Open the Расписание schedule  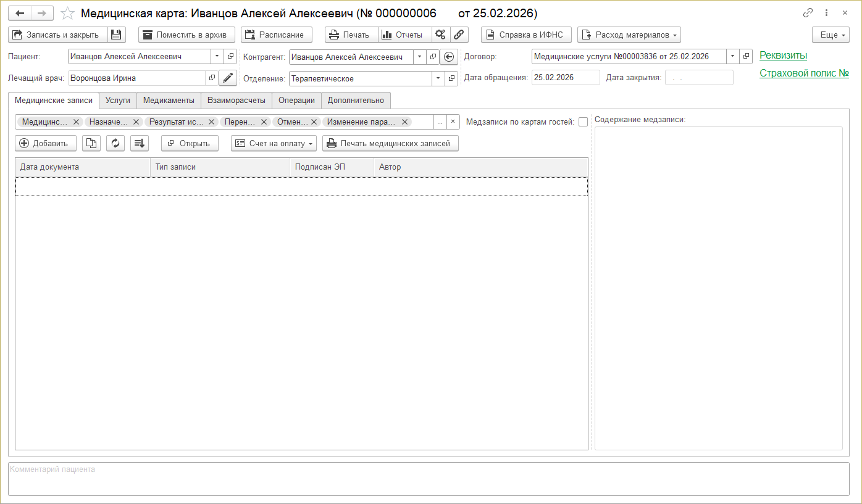(277, 35)
